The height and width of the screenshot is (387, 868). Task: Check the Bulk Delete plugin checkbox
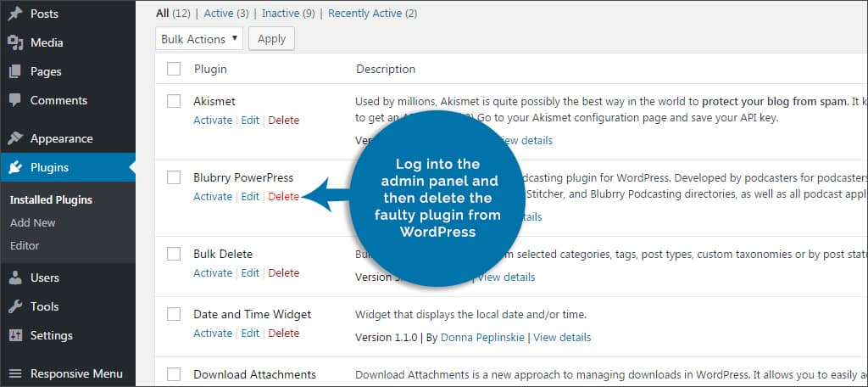174,254
